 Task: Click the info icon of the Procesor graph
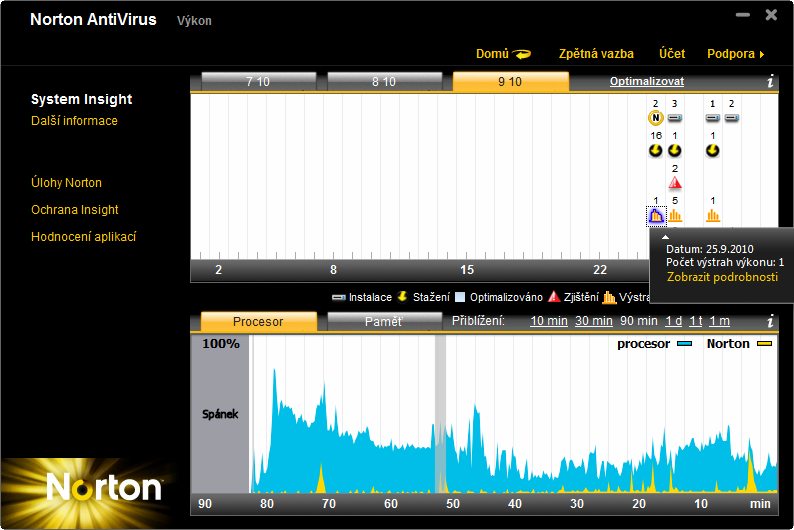[x=770, y=320]
